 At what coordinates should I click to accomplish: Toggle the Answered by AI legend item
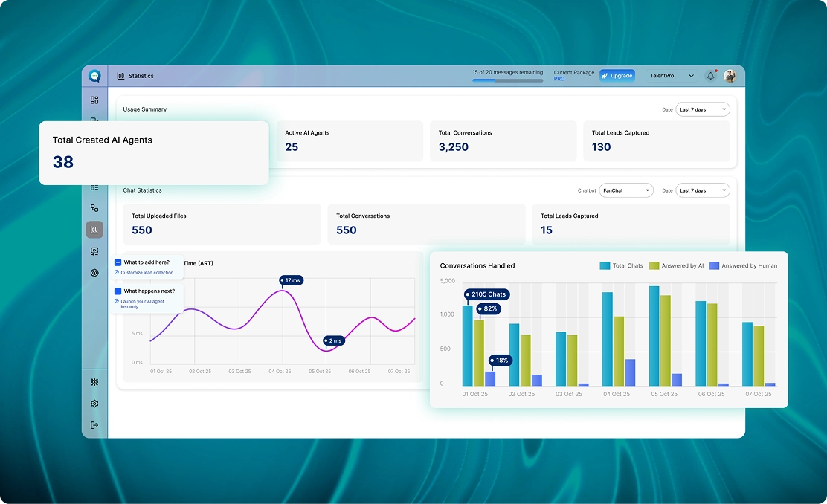click(x=676, y=265)
